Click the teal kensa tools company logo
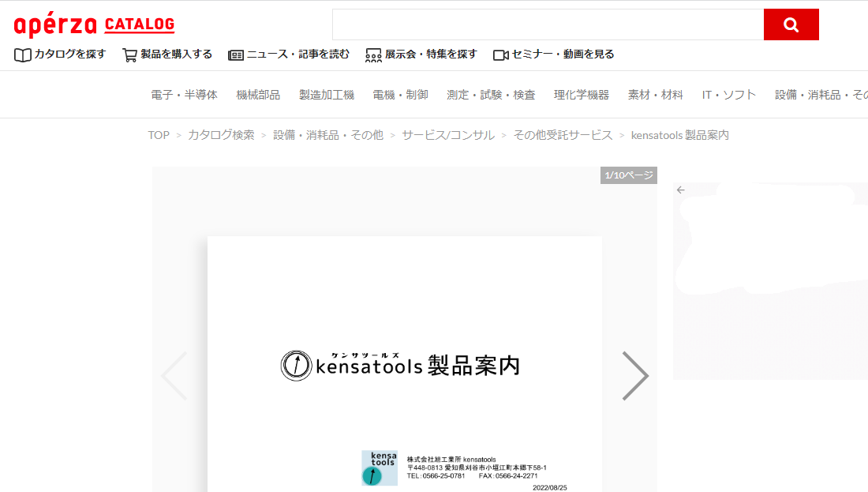This screenshot has width=868, height=492. (380, 468)
